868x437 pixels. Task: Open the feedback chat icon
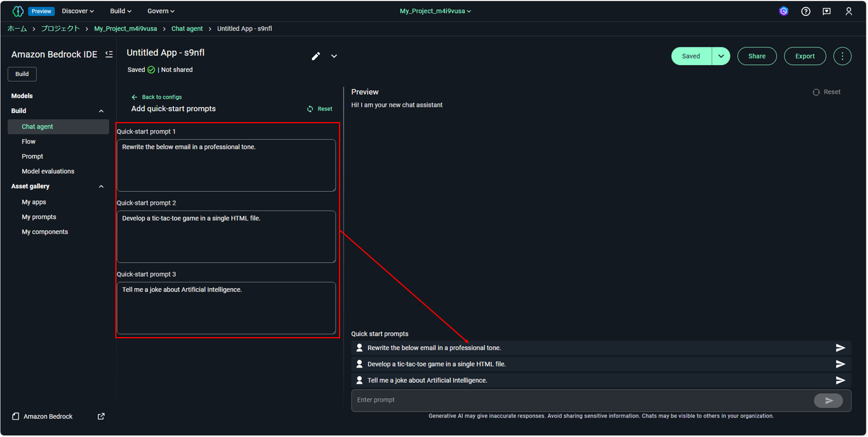pos(826,11)
